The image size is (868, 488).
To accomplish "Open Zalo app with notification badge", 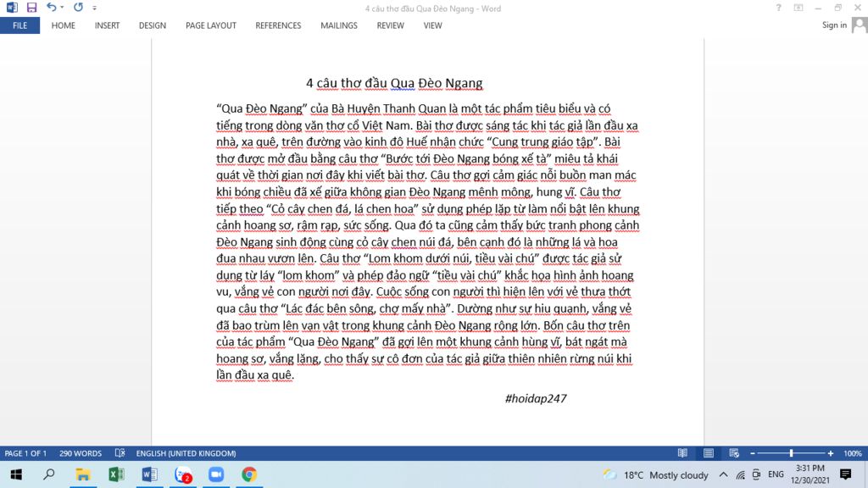I will (x=183, y=474).
